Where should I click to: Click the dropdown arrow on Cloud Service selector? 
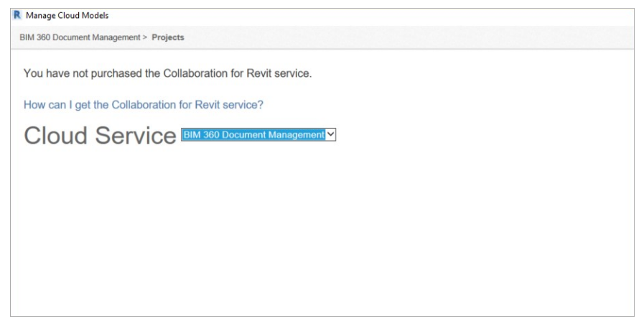point(331,134)
